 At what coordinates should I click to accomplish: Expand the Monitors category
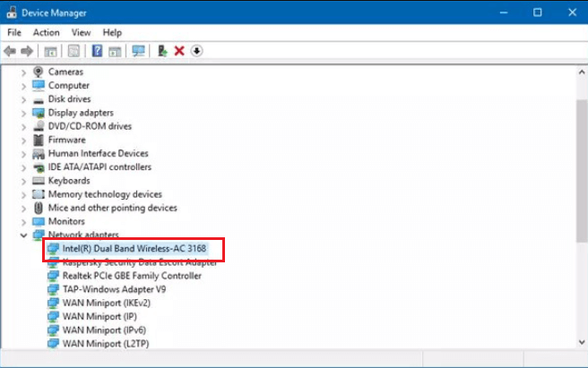[x=23, y=222]
